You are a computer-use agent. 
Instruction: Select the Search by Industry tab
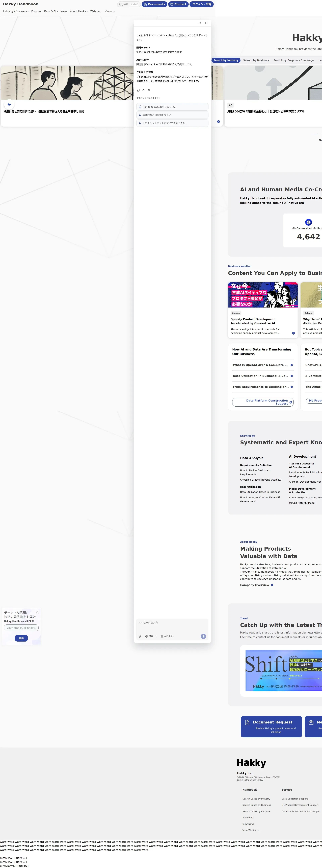(x=226, y=60)
